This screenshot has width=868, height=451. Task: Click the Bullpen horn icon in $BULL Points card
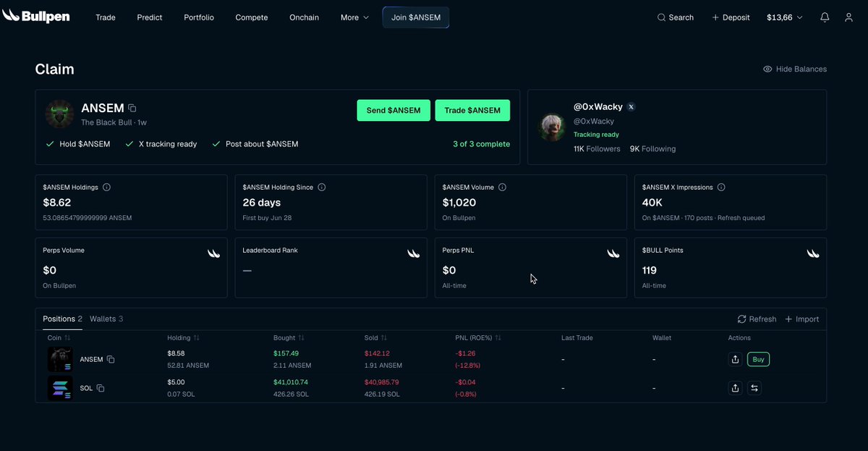(x=813, y=253)
